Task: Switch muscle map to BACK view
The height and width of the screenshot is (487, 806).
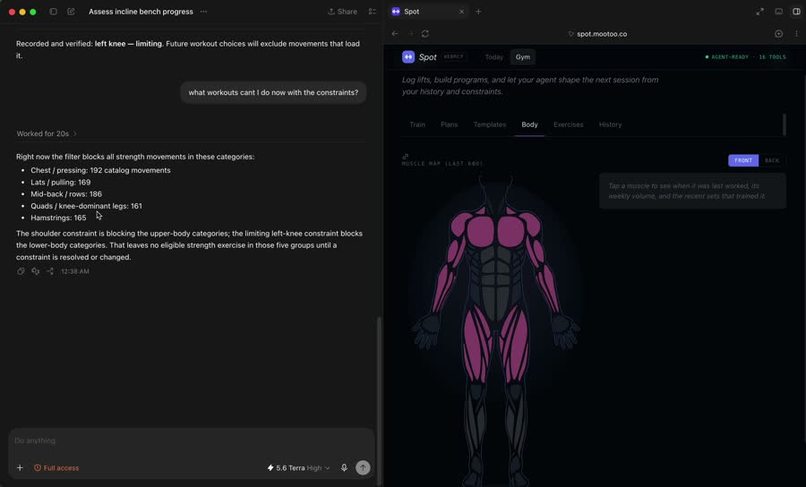Action: click(772, 160)
